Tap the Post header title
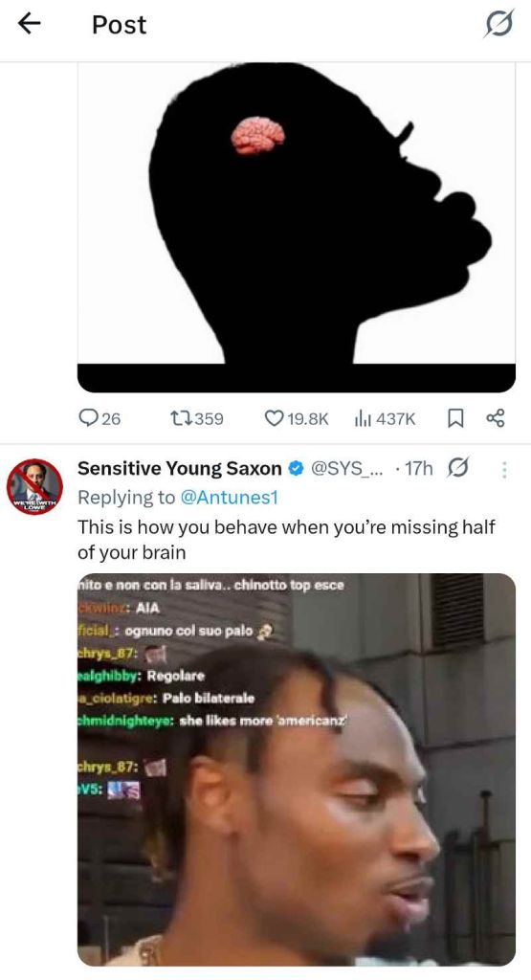The height and width of the screenshot is (980, 531). pos(120,24)
